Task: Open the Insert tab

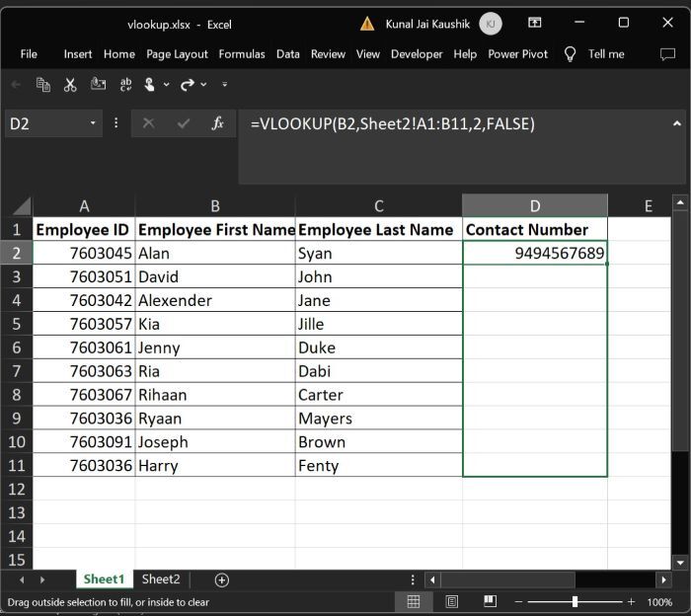Action: (x=78, y=54)
